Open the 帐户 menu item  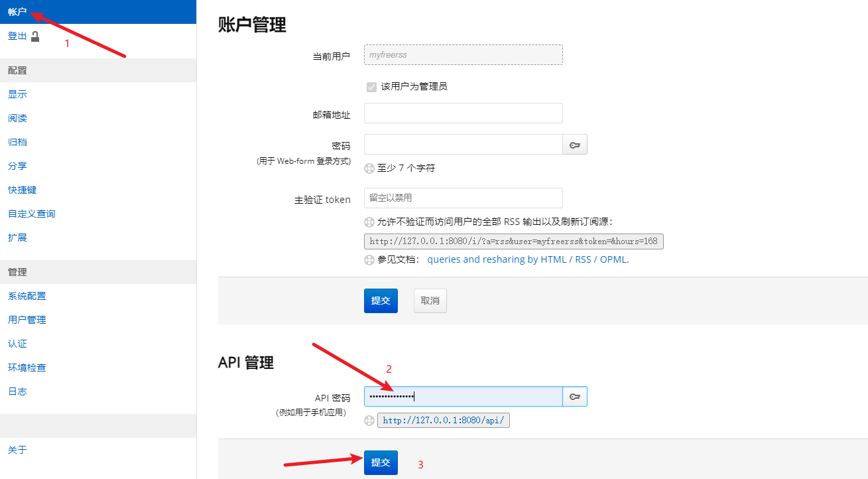98,12
